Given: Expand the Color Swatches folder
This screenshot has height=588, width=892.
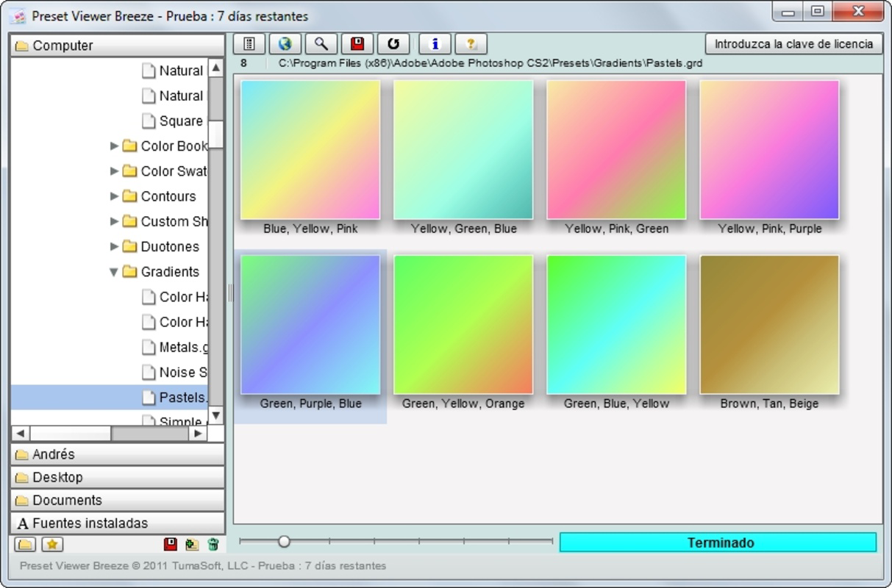Looking at the screenshot, I should (x=114, y=171).
